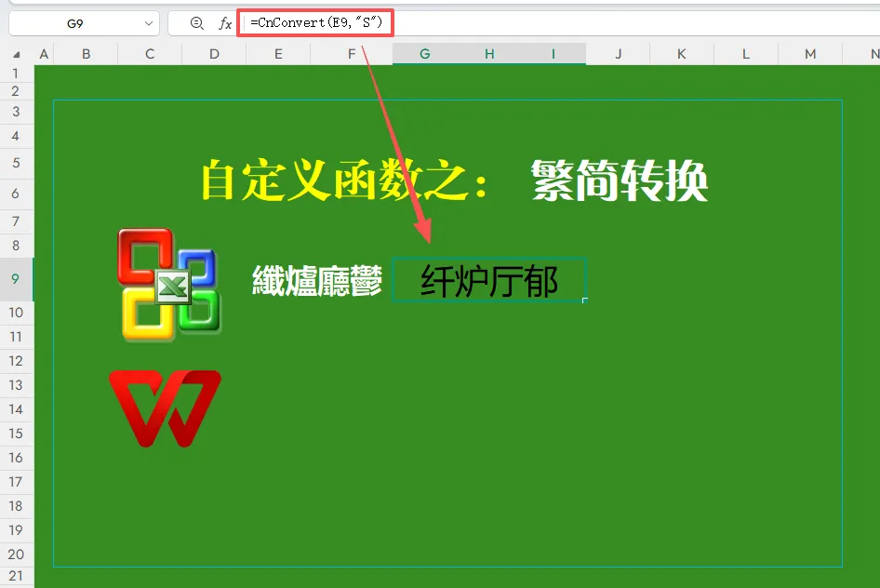
Task: Open the Name Box dropdown arrow
Action: pyautogui.click(x=149, y=23)
